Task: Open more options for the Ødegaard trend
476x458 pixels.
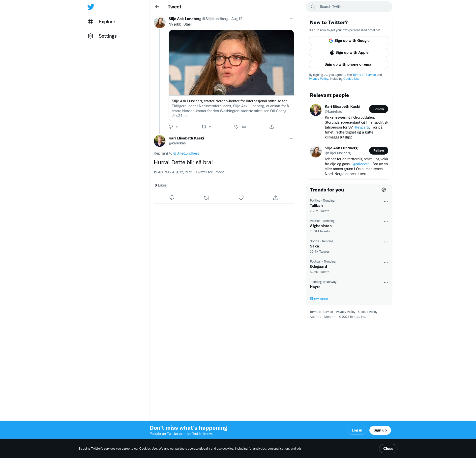Action: [x=386, y=262]
